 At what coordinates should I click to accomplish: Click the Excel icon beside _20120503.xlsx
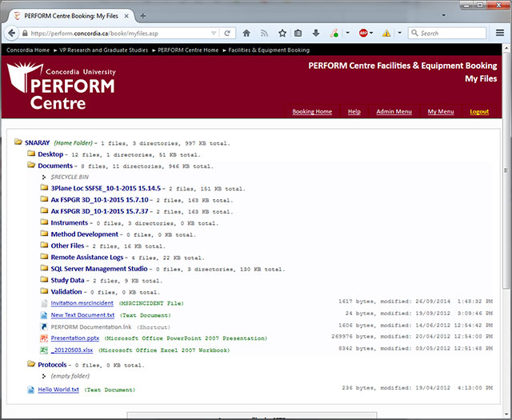(x=44, y=350)
